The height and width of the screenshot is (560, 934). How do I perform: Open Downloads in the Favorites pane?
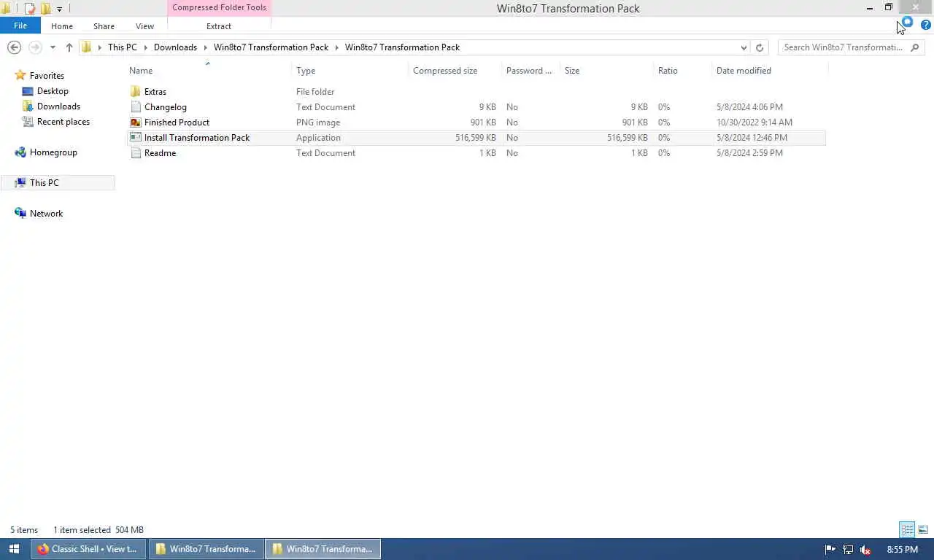58,106
